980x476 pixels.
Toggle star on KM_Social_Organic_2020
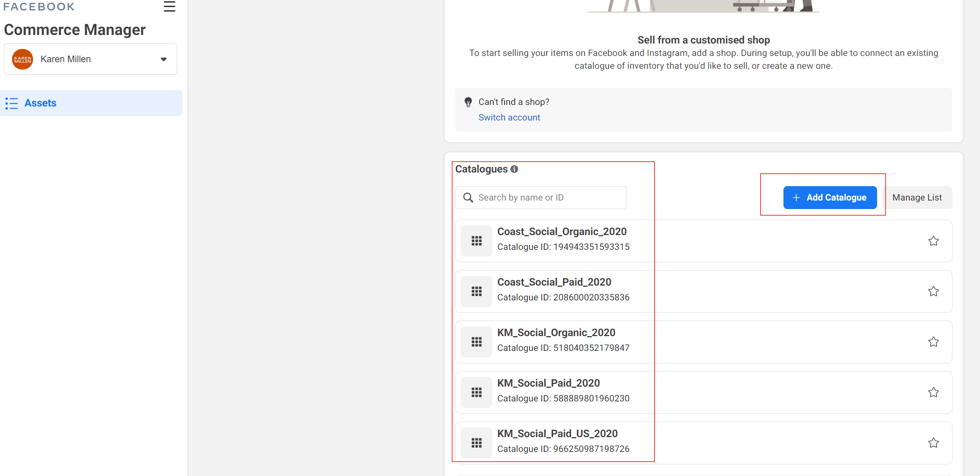click(x=933, y=342)
